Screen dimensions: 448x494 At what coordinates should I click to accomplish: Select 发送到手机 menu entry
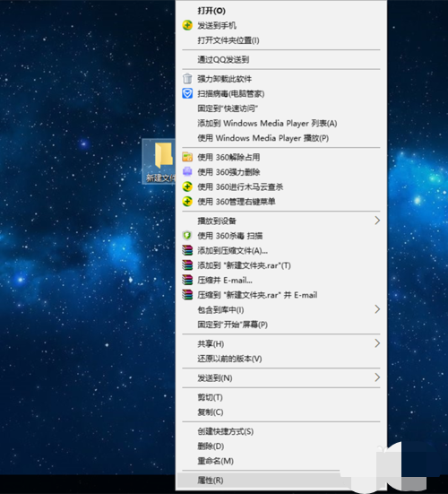(281, 25)
